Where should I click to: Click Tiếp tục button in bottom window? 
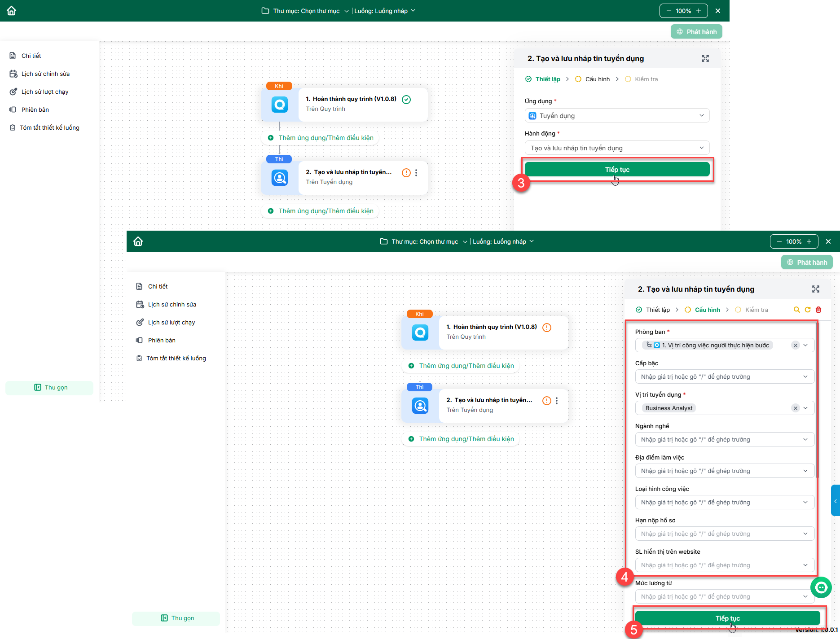[727, 618]
